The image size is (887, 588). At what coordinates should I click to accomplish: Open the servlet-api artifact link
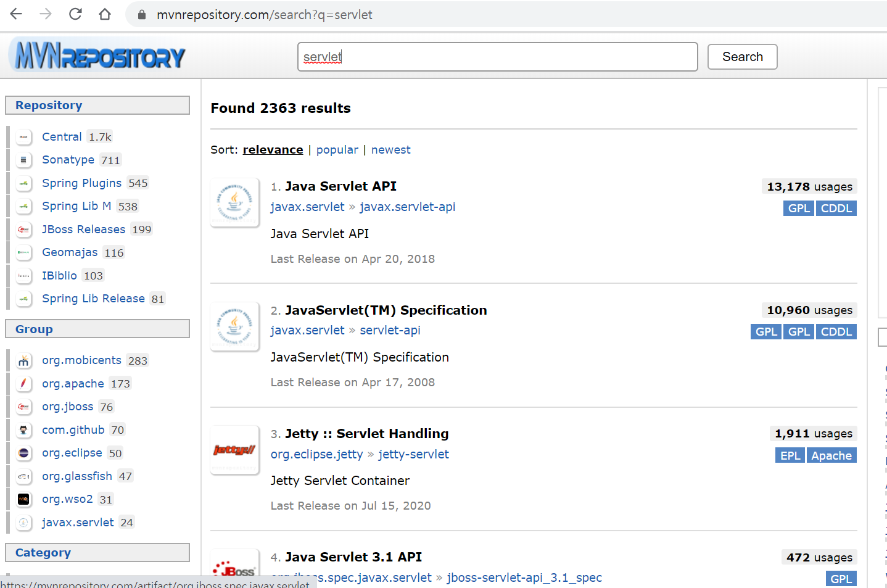(390, 330)
